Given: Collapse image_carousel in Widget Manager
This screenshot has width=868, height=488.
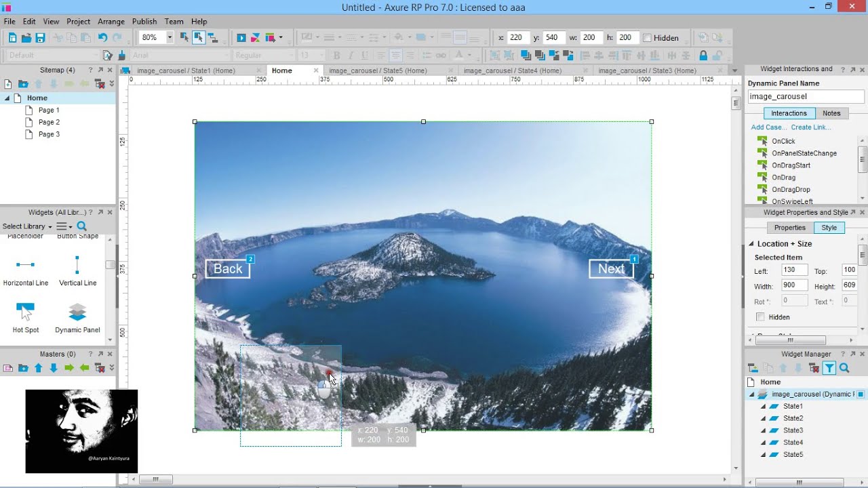Looking at the screenshot, I should coord(751,394).
